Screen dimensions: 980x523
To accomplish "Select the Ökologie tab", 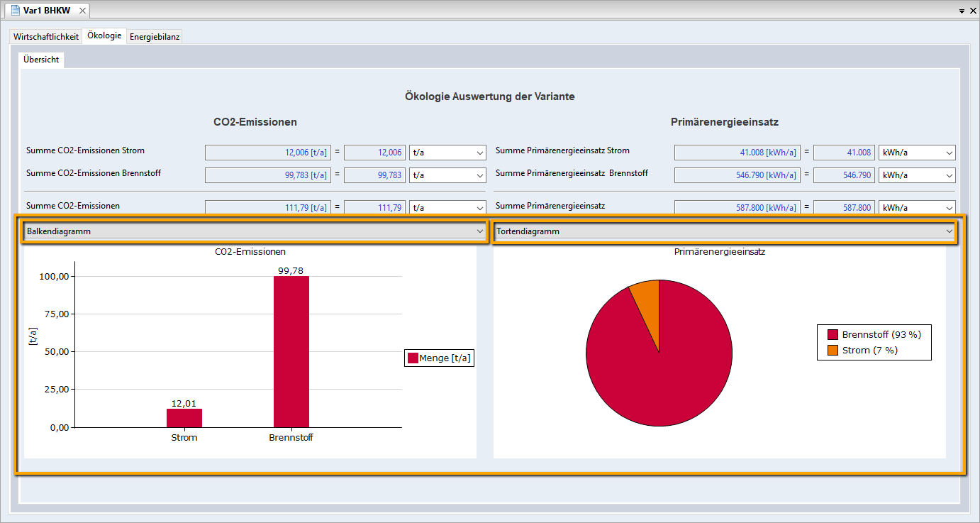I will (104, 36).
